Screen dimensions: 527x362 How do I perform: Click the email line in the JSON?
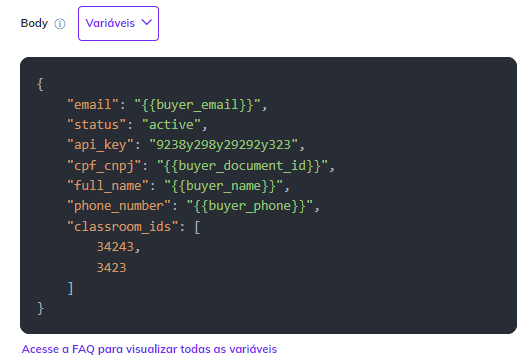point(167,105)
